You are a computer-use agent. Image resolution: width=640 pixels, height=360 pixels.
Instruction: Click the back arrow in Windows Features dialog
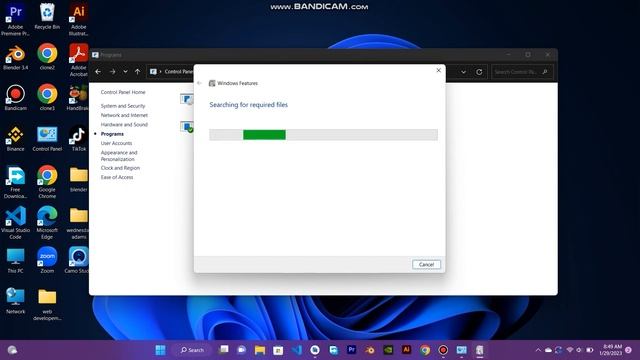[x=199, y=83]
